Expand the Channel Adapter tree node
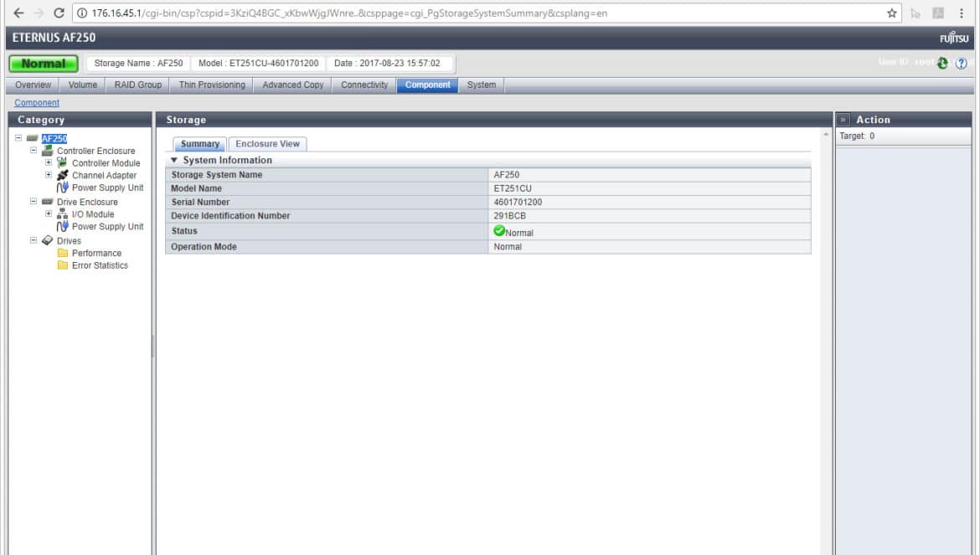This screenshot has width=980, height=555. (48, 175)
